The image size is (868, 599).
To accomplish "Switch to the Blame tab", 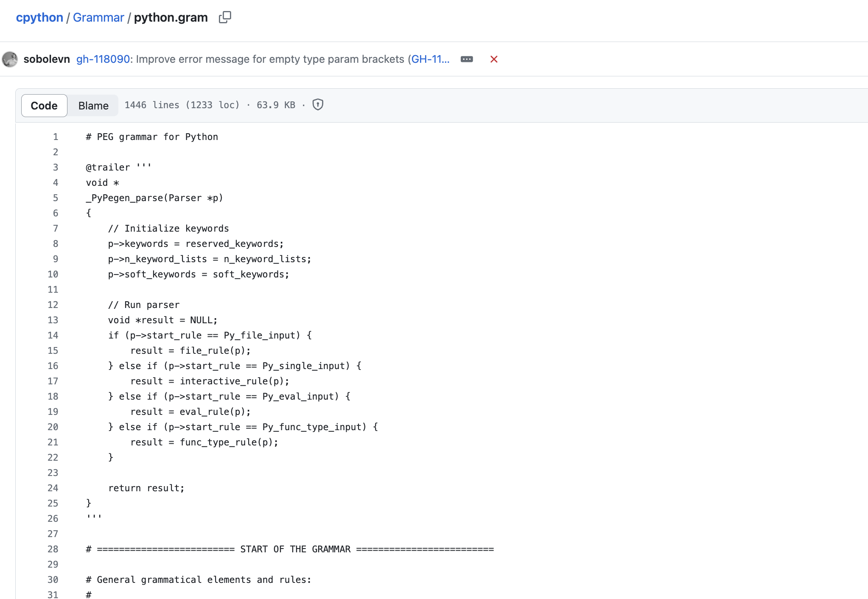I will click(93, 106).
